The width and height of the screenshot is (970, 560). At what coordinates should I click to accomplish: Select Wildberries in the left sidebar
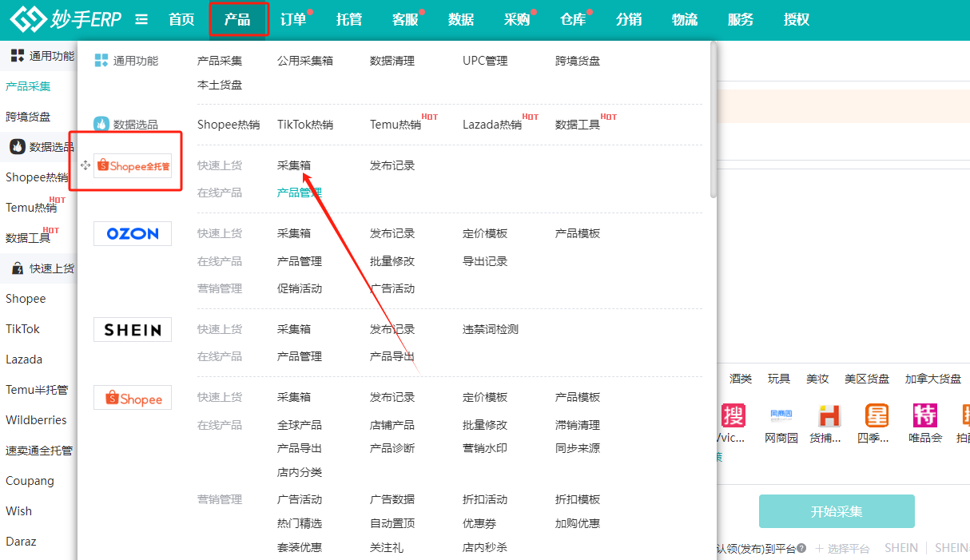(x=36, y=420)
